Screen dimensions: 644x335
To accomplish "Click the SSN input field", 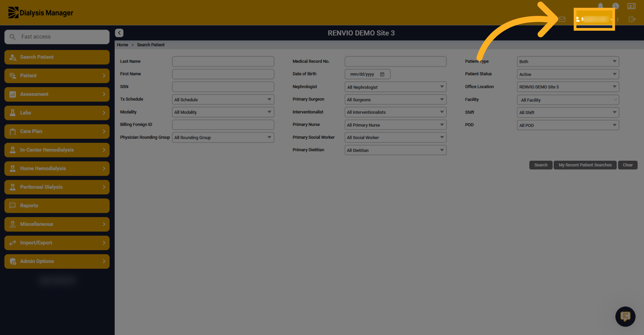I will pos(223,87).
